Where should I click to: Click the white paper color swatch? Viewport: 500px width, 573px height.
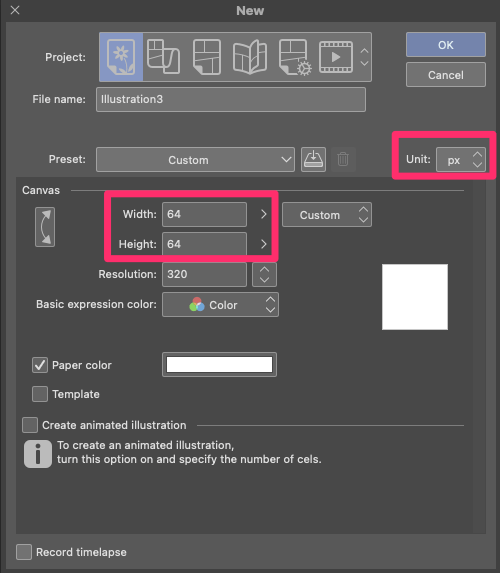point(219,365)
